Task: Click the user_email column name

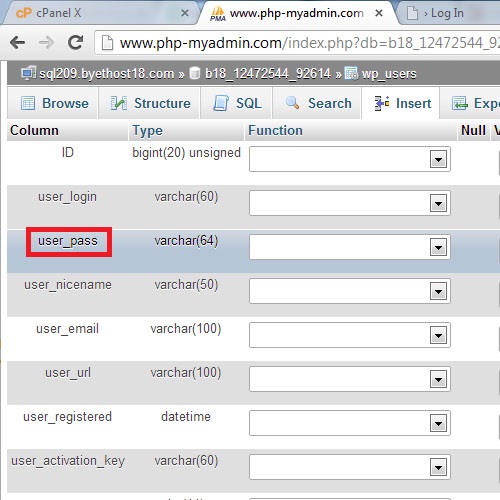Action: pos(67,329)
